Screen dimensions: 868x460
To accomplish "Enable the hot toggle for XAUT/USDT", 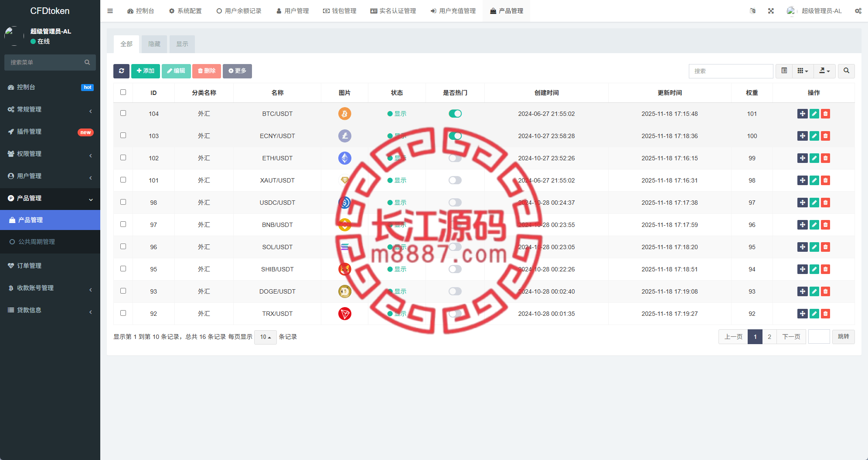I will (455, 180).
